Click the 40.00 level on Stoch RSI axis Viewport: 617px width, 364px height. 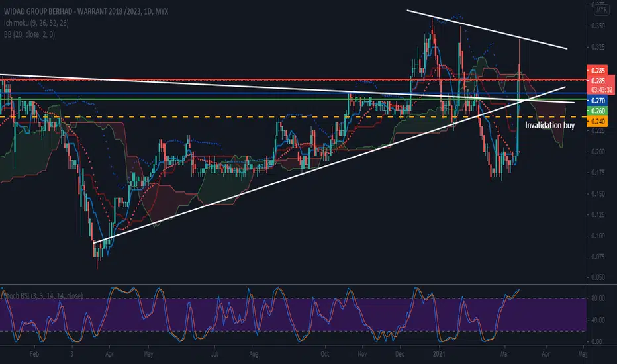(x=598, y=320)
